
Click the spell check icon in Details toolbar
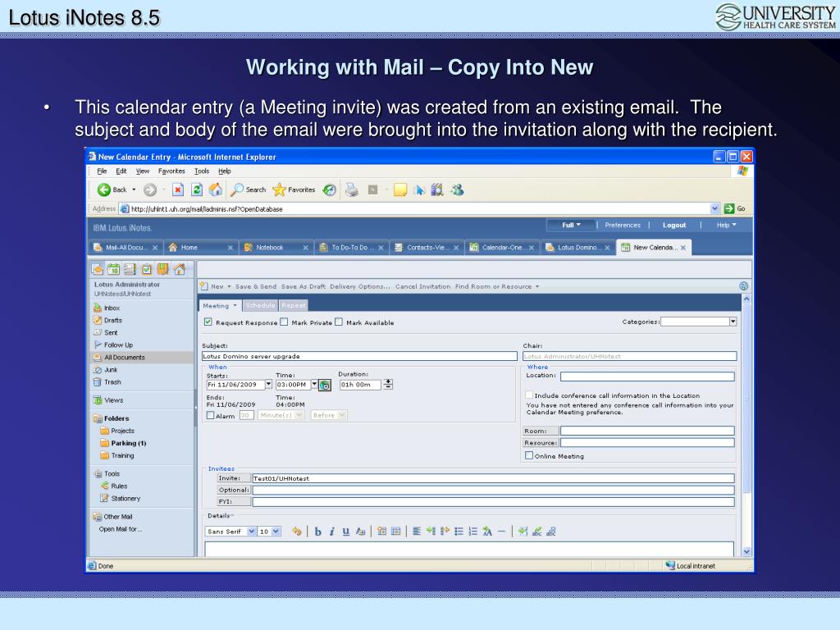[x=536, y=532]
